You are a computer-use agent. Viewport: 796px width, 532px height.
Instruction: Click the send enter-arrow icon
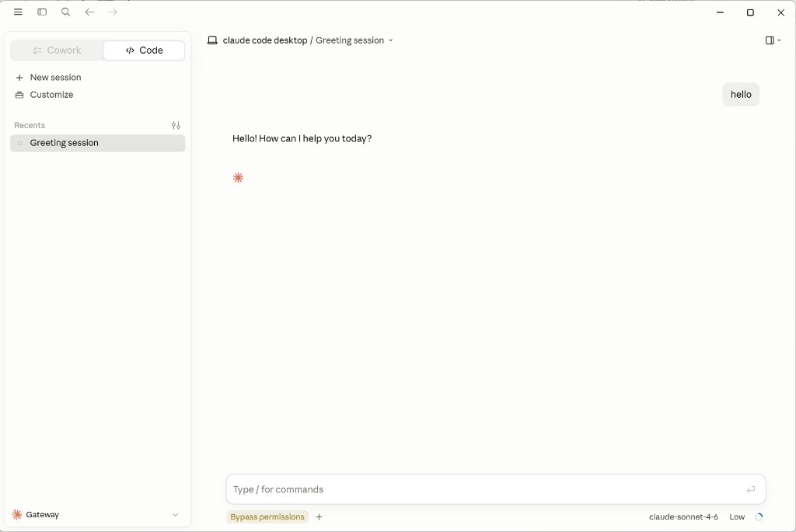(x=751, y=489)
